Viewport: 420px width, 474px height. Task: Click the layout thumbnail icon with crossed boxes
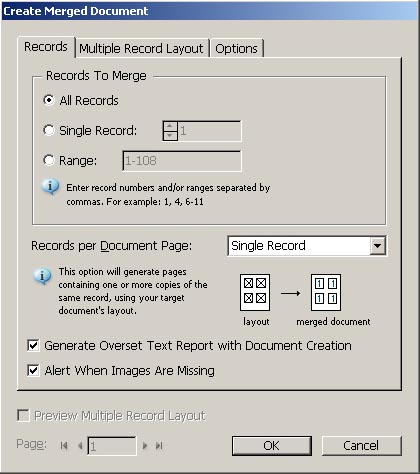tap(255, 292)
